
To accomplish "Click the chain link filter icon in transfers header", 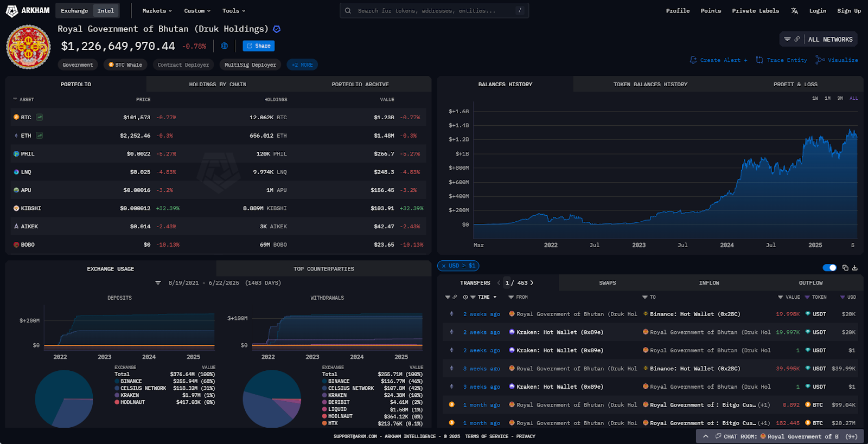I will coord(455,297).
